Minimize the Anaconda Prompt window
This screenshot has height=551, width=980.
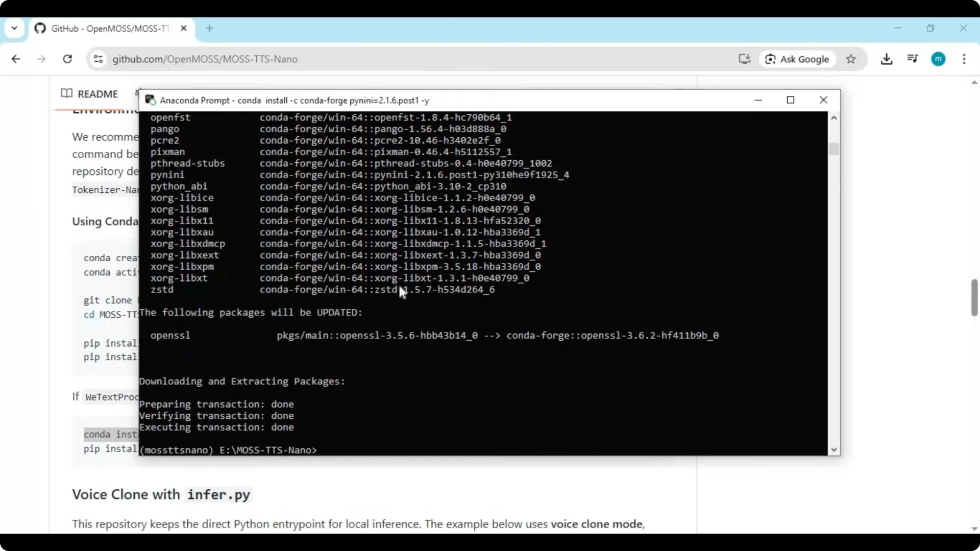[x=758, y=100]
